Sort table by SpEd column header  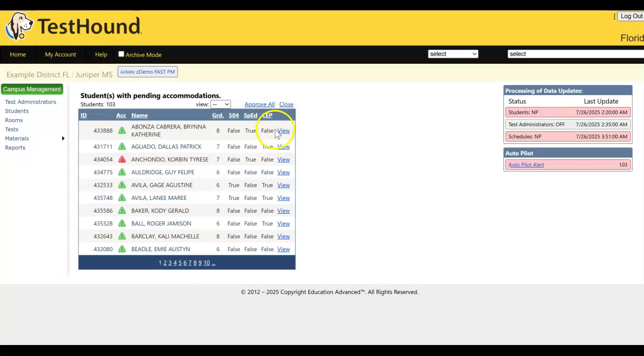coord(250,115)
